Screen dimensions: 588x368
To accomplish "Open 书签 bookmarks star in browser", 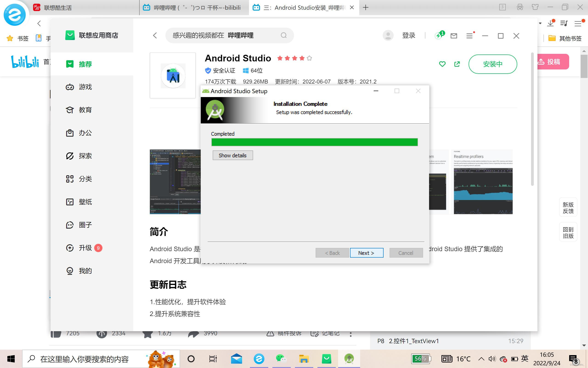I will click(x=17, y=38).
